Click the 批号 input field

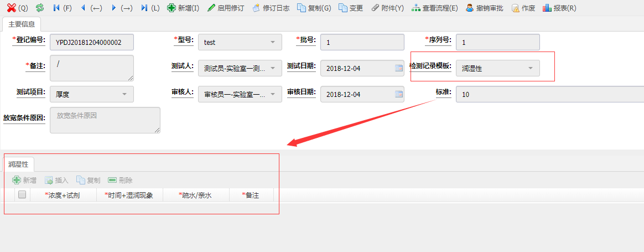[362, 42]
